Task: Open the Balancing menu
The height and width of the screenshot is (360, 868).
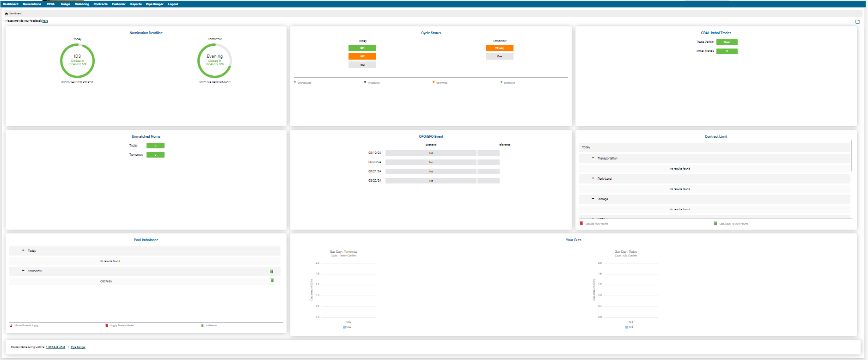Action: pyautogui.click(x=82, y=4)
